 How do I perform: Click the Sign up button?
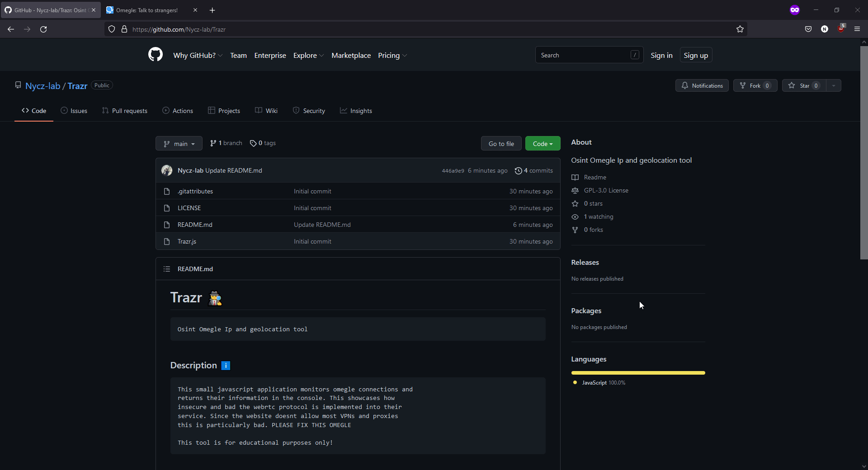coord(696,55)
